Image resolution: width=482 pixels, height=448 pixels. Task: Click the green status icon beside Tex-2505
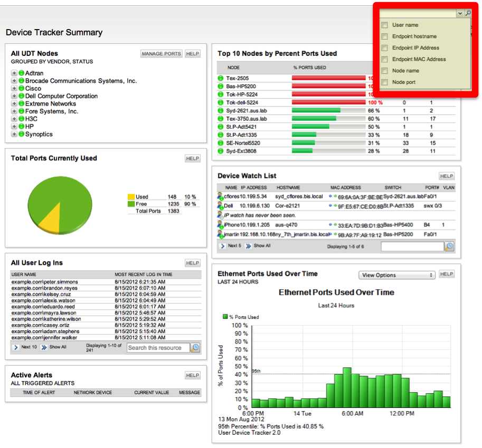(x=220, y=78)
